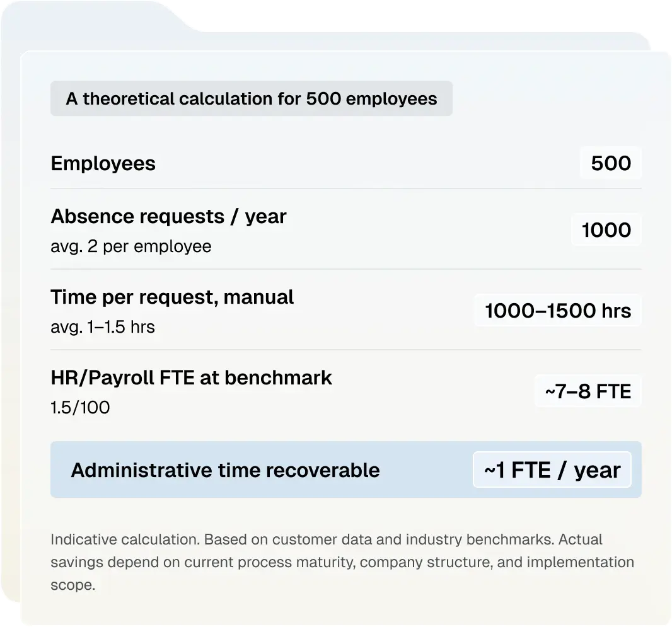Click the 500 employees value box
Screen dimensions: 672x627
coord(611,163)
